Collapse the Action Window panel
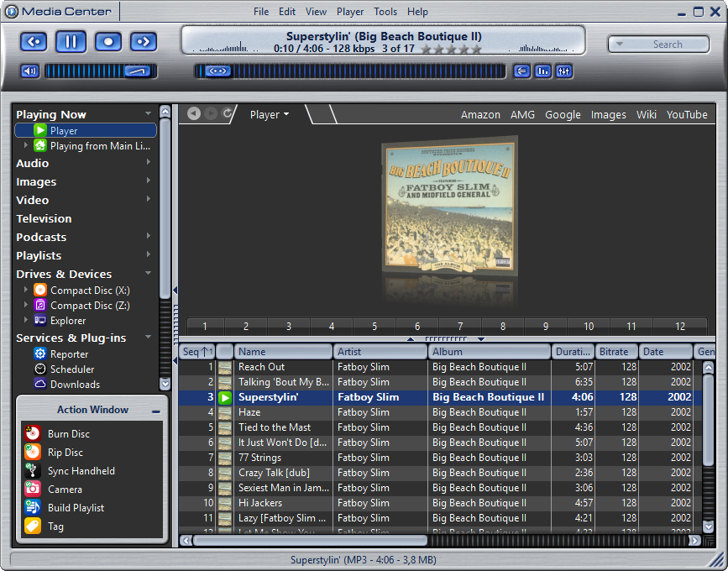Image resolution: width=728 pixels, height=571 pixels. click(x=156, y=411)
